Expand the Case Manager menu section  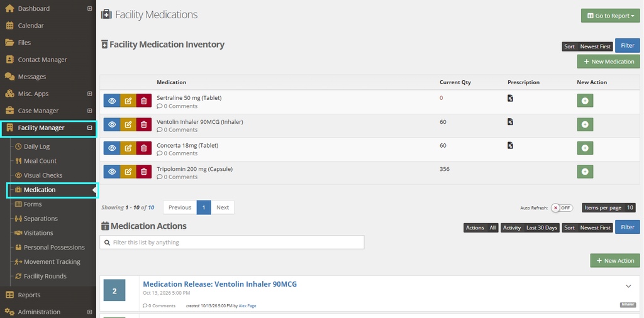pyautogui.click(x=89, y=111)
